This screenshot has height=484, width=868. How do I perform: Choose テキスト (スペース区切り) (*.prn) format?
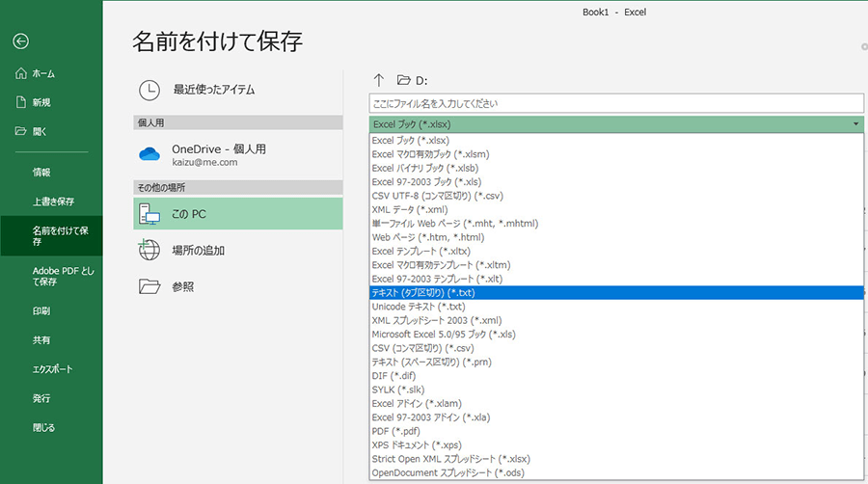point(616,362)
